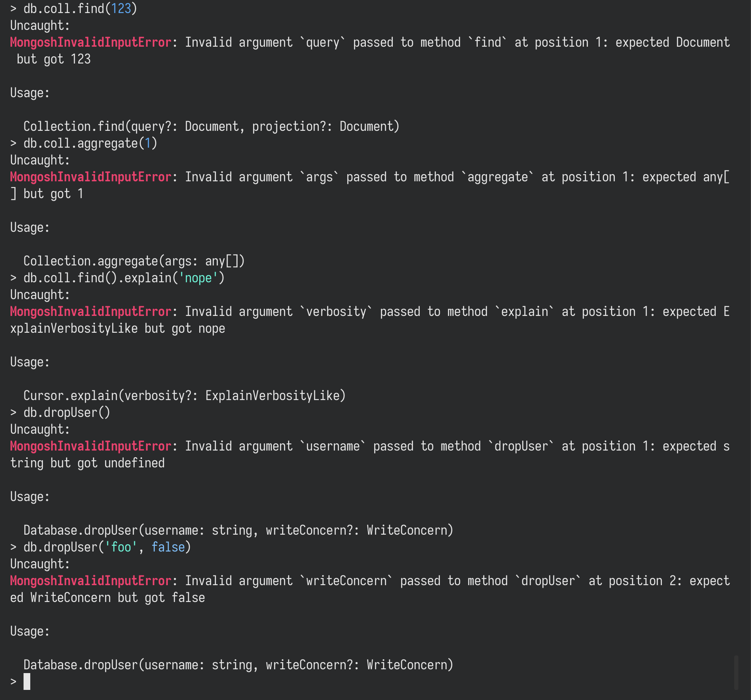This screenshot has height=700, width=751.
Task: Click the command "db.coll.aggregate(1)"
Action: (90, 143)
